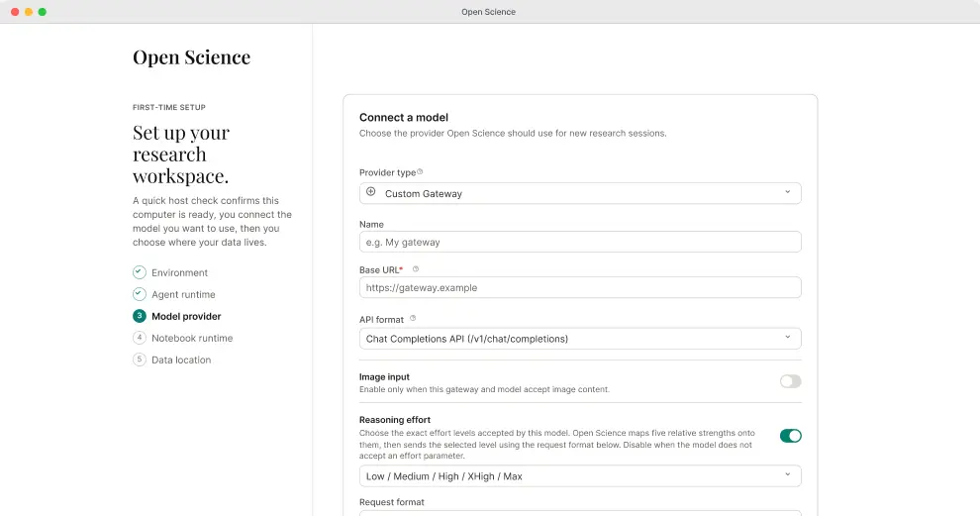The image size is (980, 516).
Task: Click the step 4 Notebook runtime badge
Action: pos(140,338)
